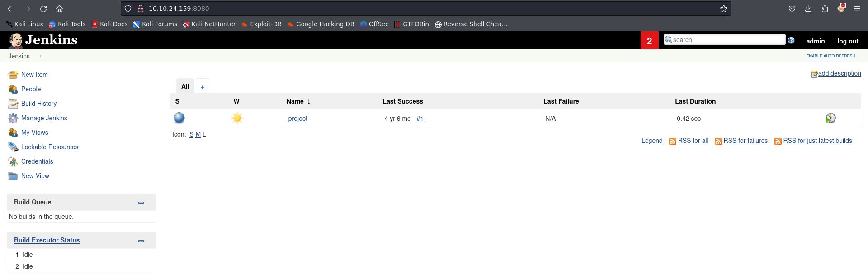
Task: Click the Credentials keys icon
Action: click(x=13, y=161)
